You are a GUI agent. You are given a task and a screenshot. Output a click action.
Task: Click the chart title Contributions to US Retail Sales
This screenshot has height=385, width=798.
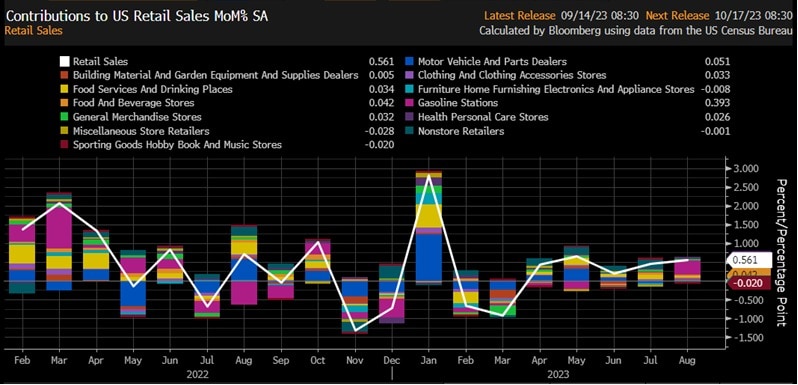(136, 16)
